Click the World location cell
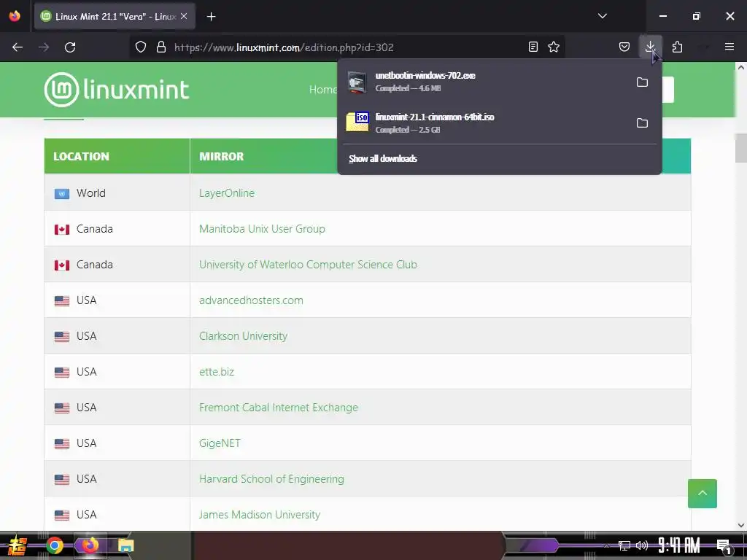Image resolution: width=747 pixels, height=560 pixels. click(x=117, y=192)
